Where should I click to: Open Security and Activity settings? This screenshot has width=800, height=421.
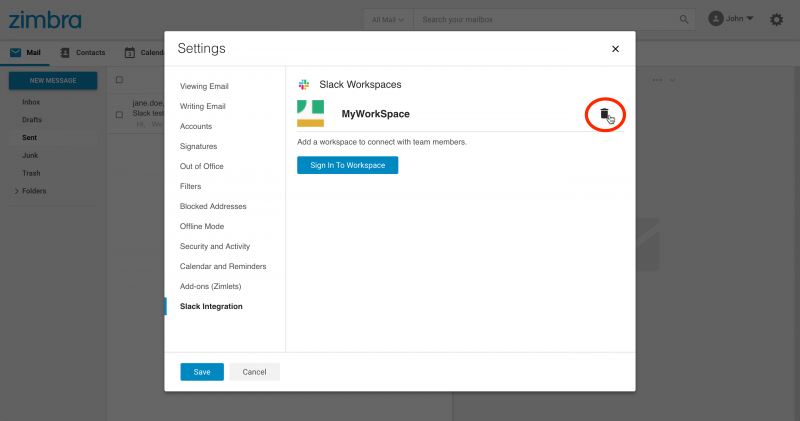tap(215, 246)
